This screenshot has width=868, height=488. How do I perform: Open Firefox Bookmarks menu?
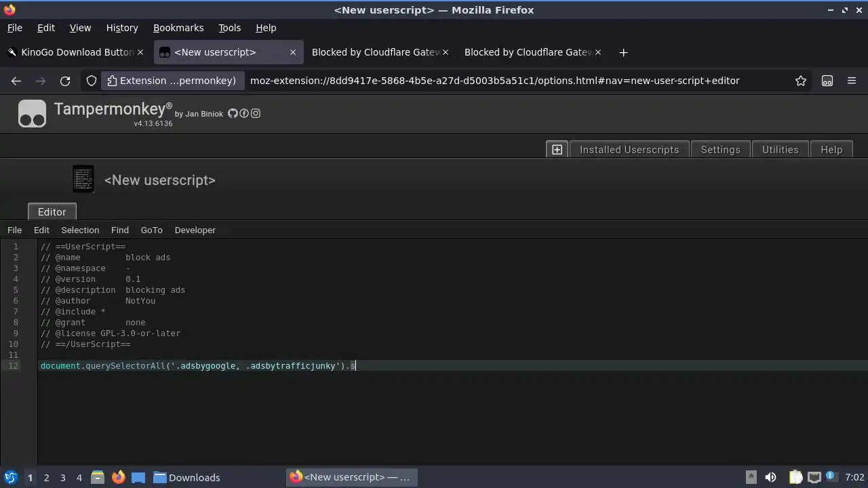point(178,28)
